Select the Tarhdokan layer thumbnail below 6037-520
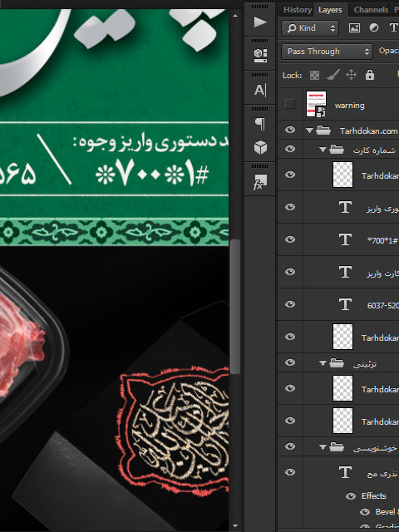The image size is (399, 532). (342, 337)
